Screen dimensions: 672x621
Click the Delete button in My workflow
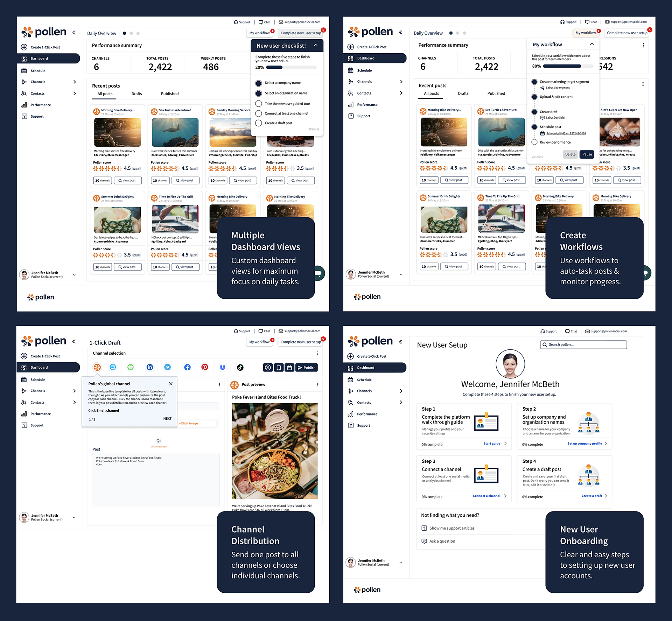coord(570,154)
